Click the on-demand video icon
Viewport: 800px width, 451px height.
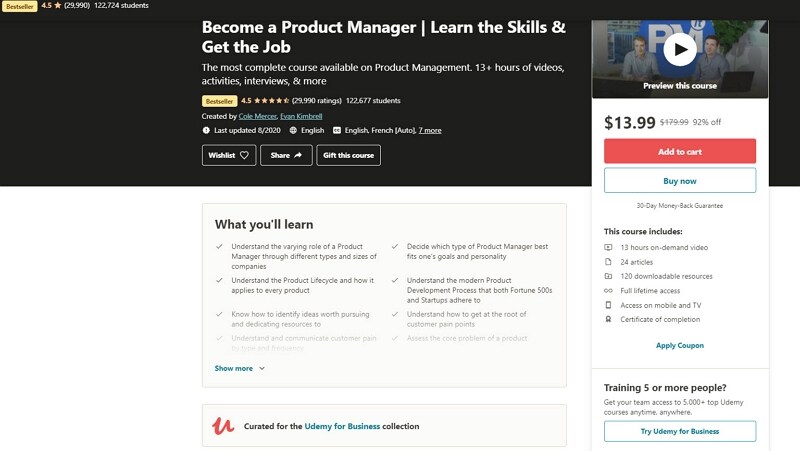coord(608,247)
